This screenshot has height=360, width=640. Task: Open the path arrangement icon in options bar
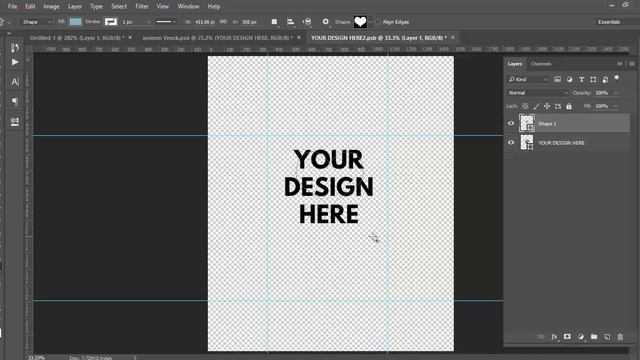pos(307,22)
